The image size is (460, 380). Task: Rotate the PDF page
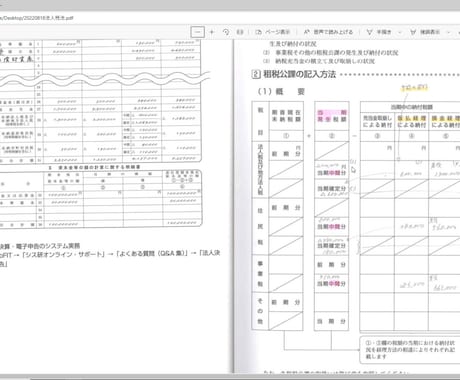pyautogui.click(x=226, y=32)
